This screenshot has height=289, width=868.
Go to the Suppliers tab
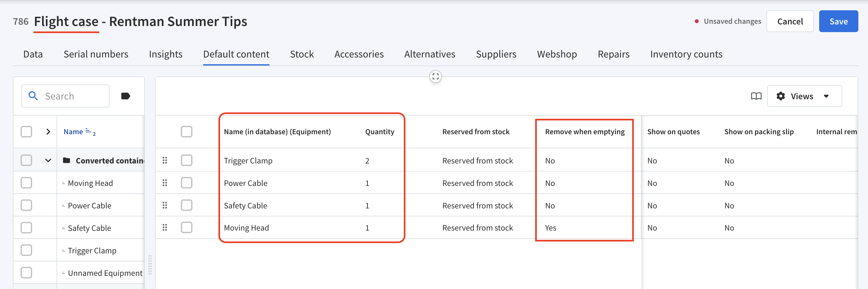496,54
